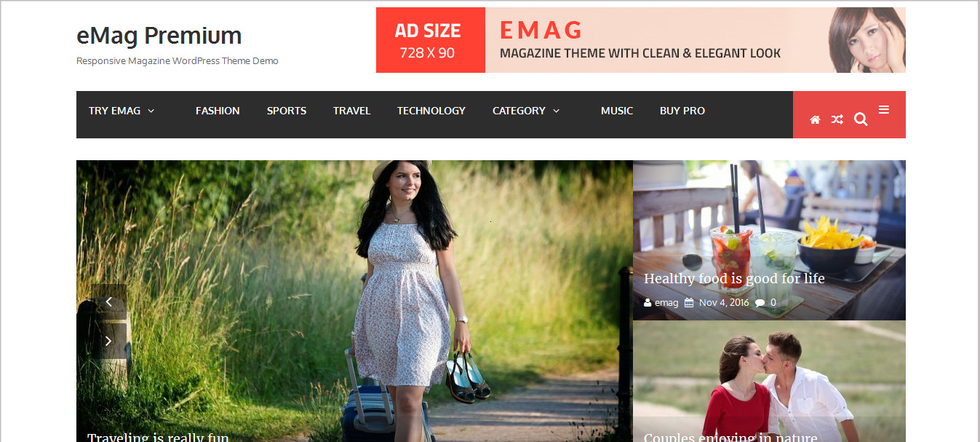Click the shuffle random post icon
980x442 pixels.
[837, 119]
